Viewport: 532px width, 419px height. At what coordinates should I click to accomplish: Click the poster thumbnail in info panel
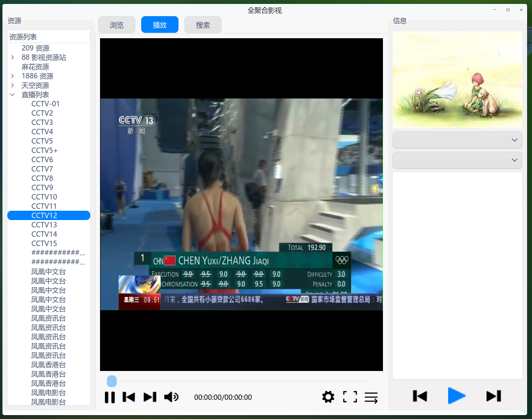click(x=457, y=80)
